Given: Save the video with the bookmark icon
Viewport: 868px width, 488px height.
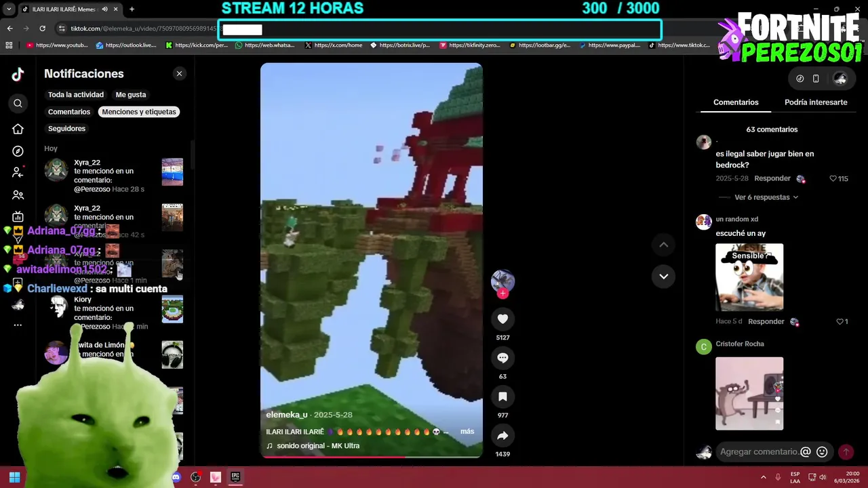Looking at the screenshot, I should tap(502, 396).
